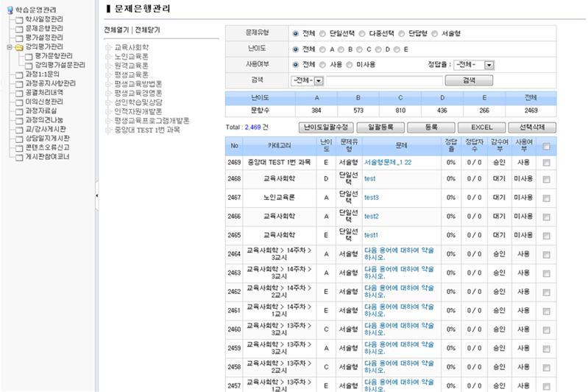The width and height of the screenshot is (588, 392).
Task: Collapse the left sidebar with splitter arrow
Action: click(x=97, y=196)
